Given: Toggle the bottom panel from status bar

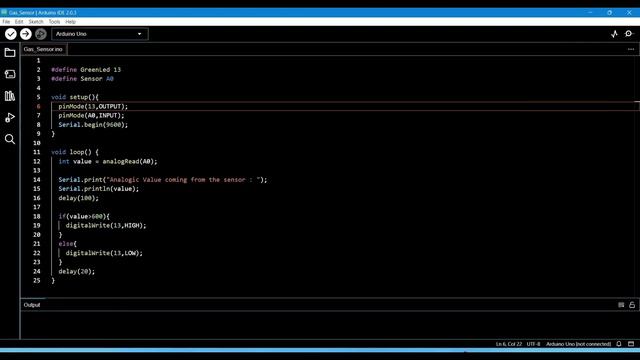Looking at the screenshot, I should [x=631, y=344].
